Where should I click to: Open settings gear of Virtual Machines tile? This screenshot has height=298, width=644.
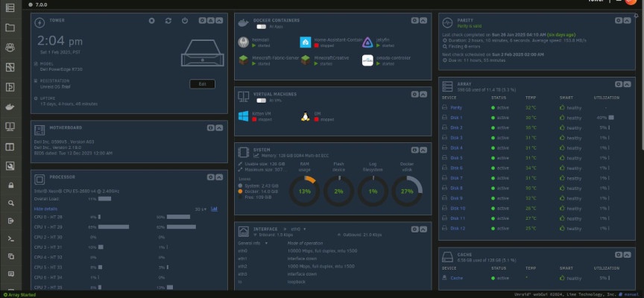[x=415, y=95]
